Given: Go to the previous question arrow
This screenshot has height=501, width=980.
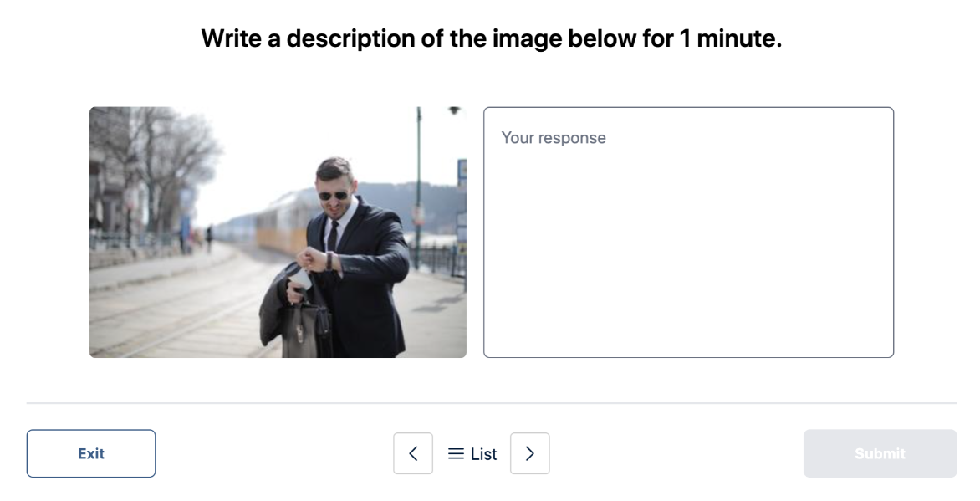Looking at the screenshot, I should [x=413, y=453].
